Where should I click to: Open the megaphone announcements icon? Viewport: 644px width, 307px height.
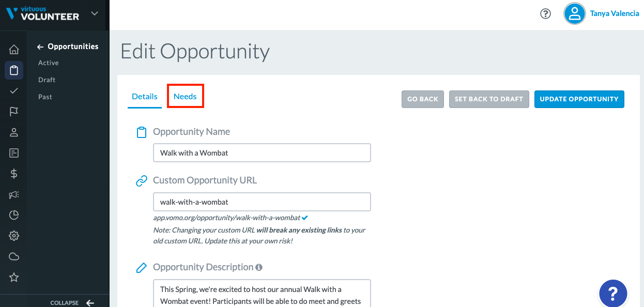(x=14, y=194)
